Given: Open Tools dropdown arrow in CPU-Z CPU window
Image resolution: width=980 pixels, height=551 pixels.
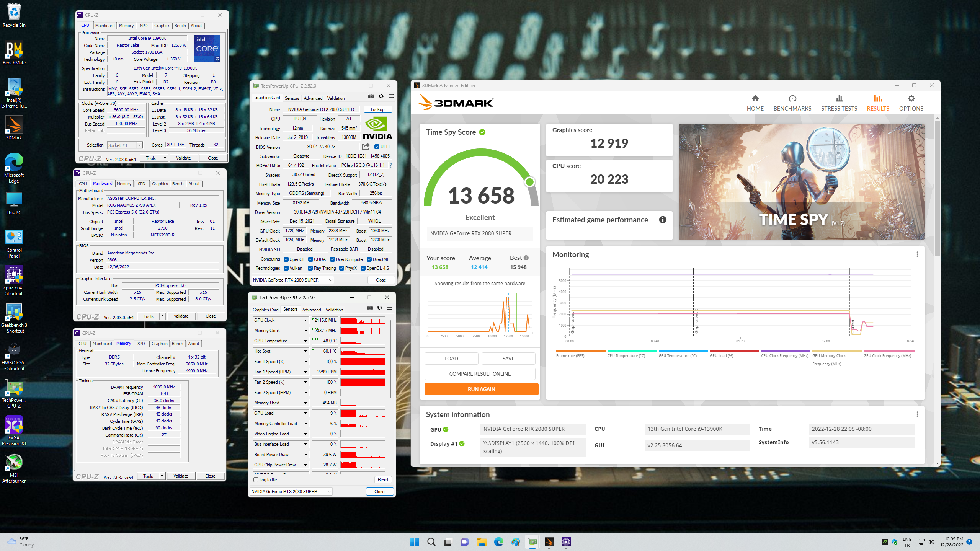Looking at the screenshot, I should [x=165, y=158].
